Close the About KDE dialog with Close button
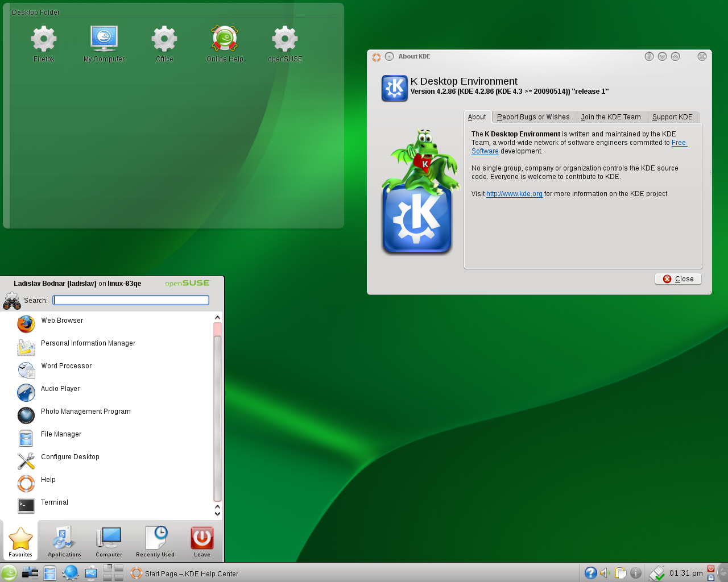This screenshot has height=582, width=728. (x=678, y=279)
